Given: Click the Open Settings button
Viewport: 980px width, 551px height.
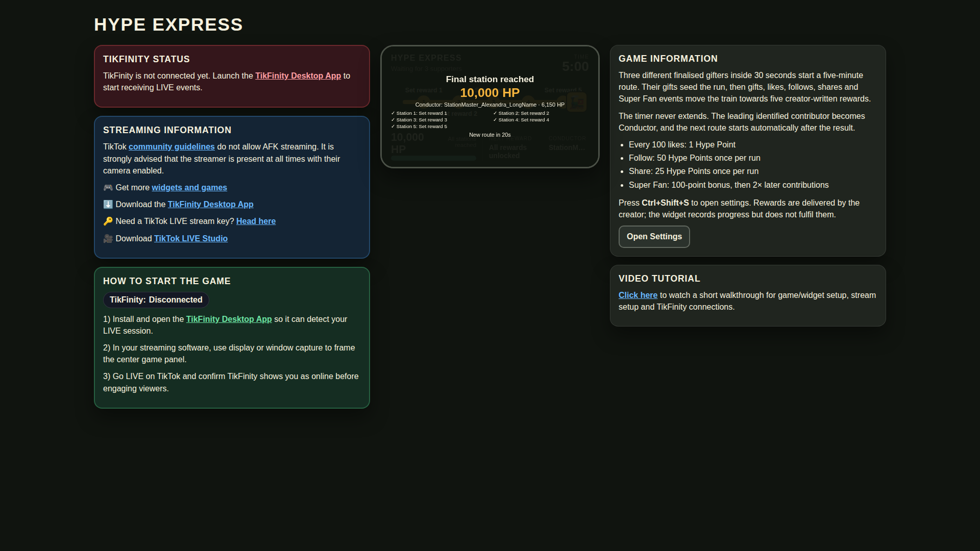Looking at the screenshot, I should pyautogui.click(x=654, y=237).
